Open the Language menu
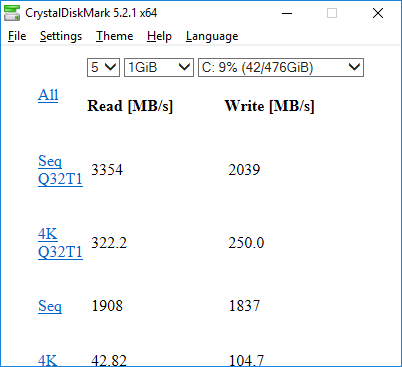 tap(212, 36)
